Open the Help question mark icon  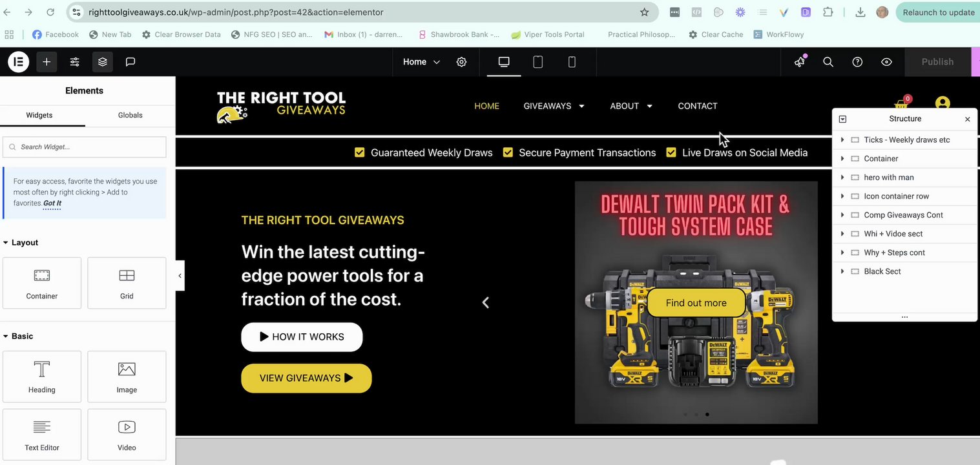pyautogui.click(x=857, y=62)
